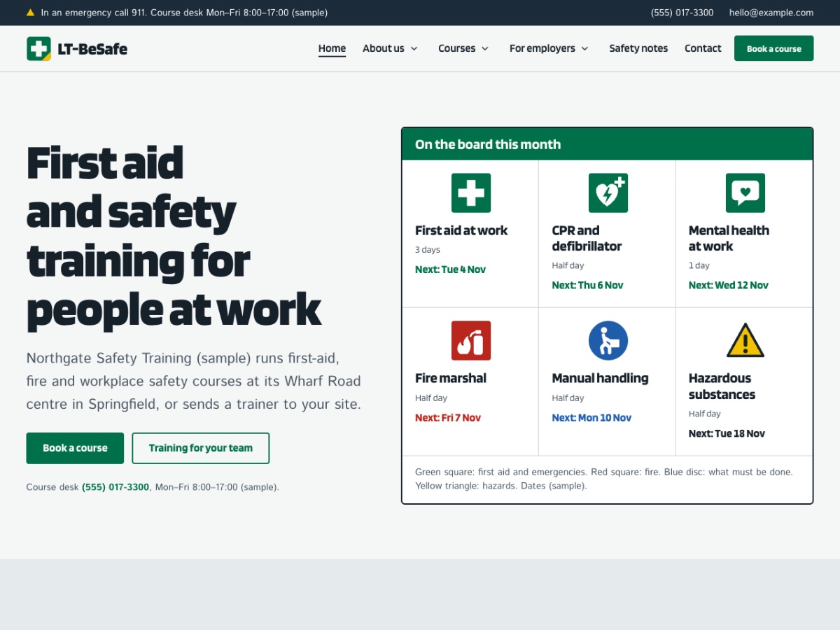Click the LT-BeSafe brand name
The width and height of the screenshot is (840, 630).
pyautogui.click(x=92, y=49)
